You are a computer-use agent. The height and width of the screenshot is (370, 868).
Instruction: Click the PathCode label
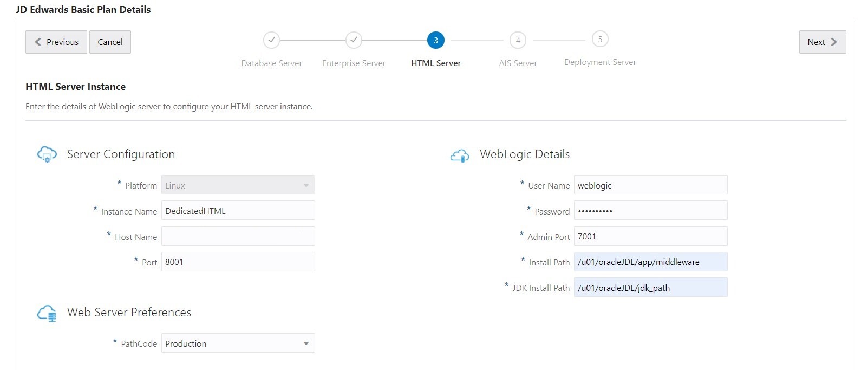point(139,343)
